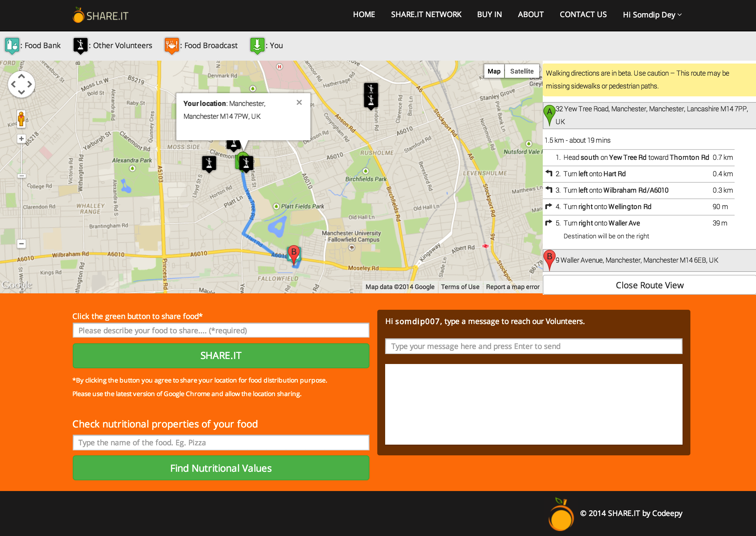Go to the CONTACT US page

[x=583, y=15]
